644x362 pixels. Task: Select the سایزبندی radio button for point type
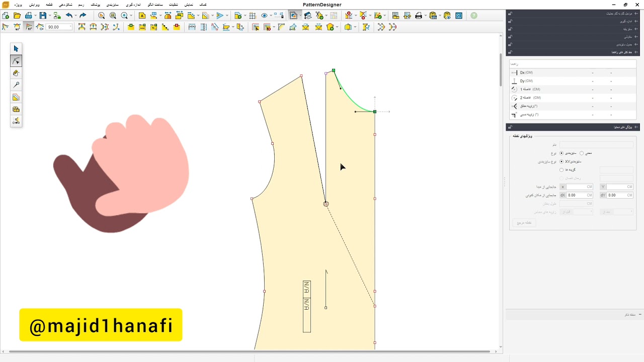point(561,153)
